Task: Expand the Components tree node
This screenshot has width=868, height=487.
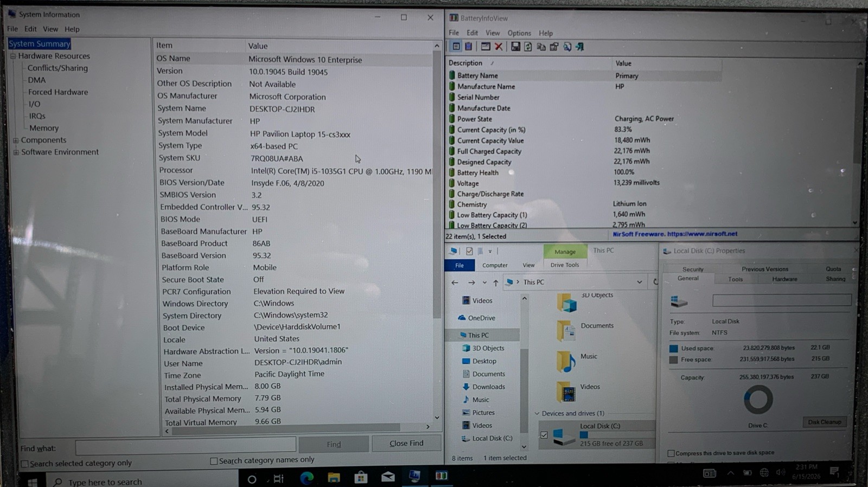Action: click(x=16, y=140)
